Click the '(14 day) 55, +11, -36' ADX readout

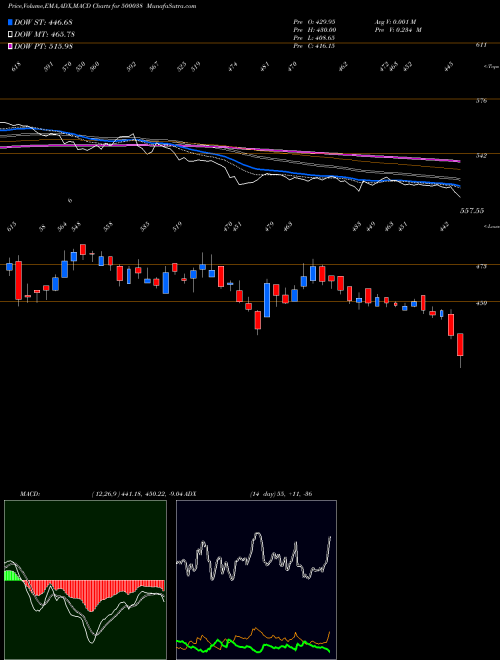click(281, 494)
